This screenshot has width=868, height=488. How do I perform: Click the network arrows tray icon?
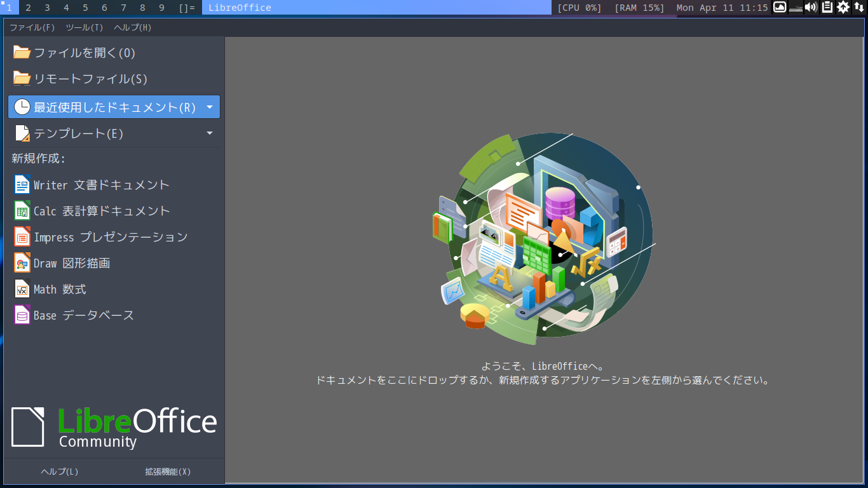(x=858, y=8)
